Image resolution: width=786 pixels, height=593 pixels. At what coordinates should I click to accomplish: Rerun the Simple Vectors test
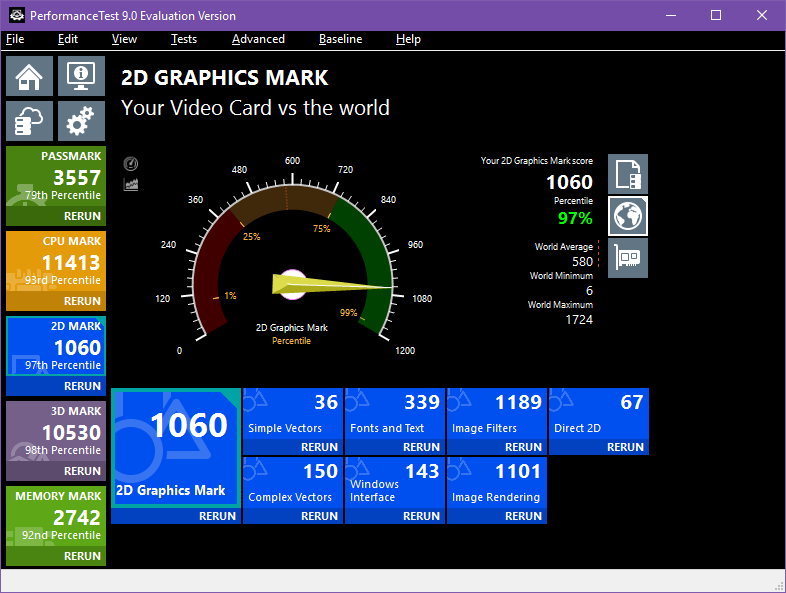coord(319,447)
